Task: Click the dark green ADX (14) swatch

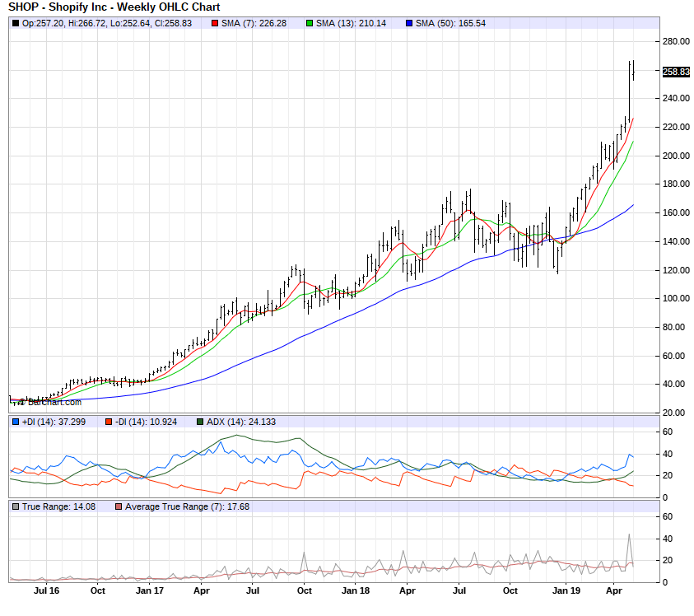Action: (x=199, y=422)
